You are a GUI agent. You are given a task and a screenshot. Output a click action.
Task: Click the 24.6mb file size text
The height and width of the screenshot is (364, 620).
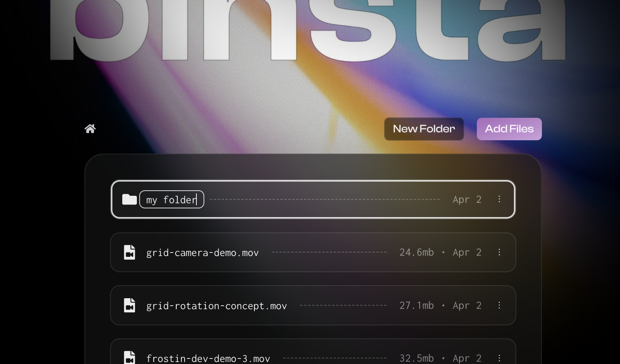click(416, 252)
